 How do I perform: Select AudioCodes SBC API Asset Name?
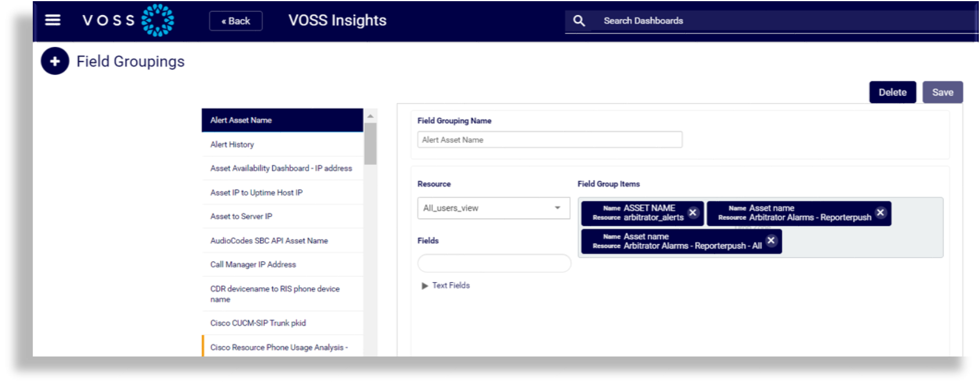pos(282,241)
